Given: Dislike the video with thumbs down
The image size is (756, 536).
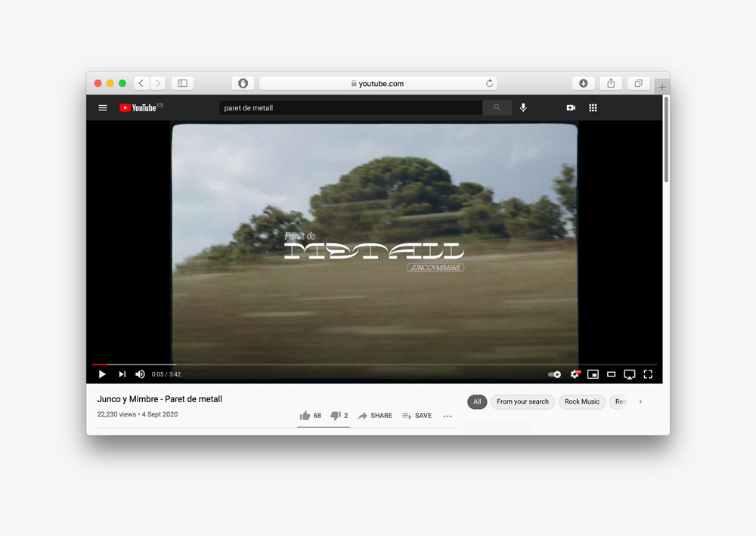Looking at the screenshot, I should (339, 416).
